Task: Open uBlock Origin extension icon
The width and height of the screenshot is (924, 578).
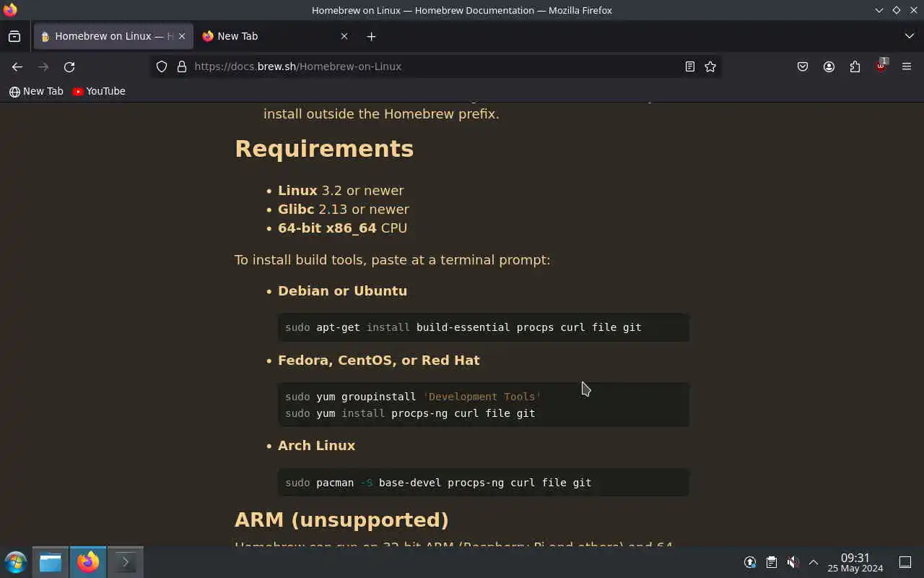Action: (881, 66)
